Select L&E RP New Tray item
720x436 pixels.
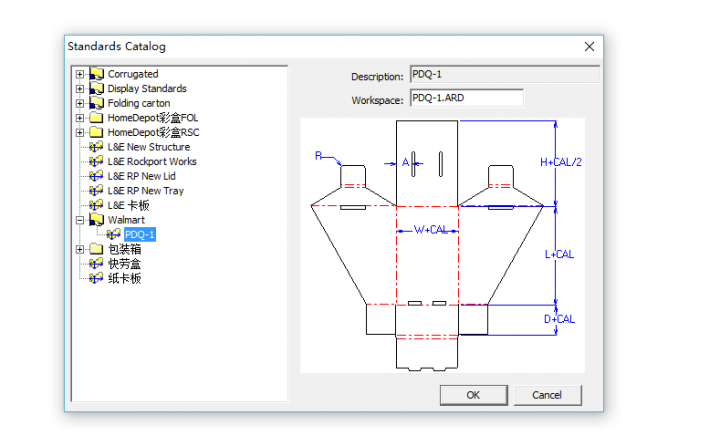click(x=146, y=191)
